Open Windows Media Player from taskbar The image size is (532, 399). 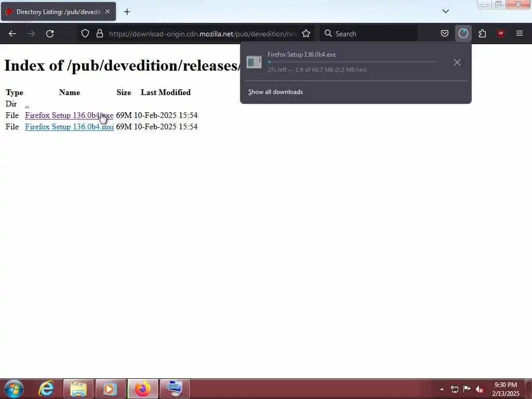pos(110,389)
